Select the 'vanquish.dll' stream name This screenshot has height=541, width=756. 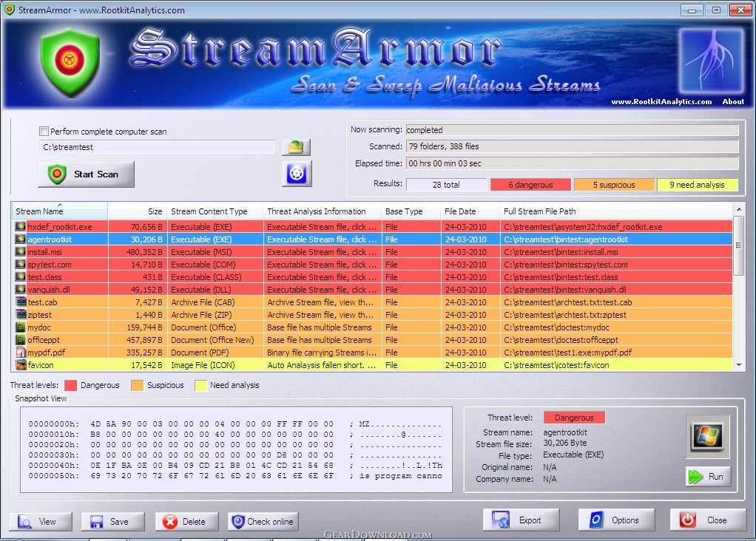(x=50, y=289)
